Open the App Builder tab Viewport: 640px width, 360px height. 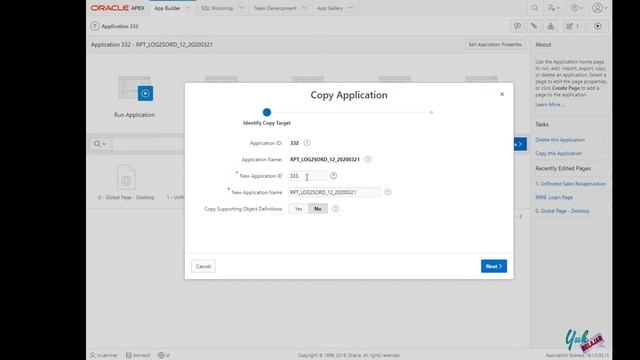tap(167, 8)
